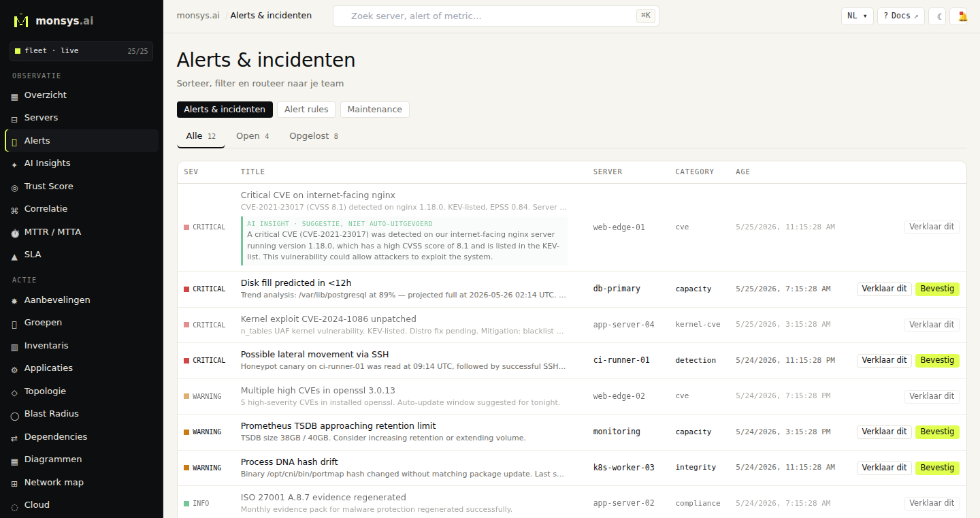Viewport: 980px width, 518px height.
Task: Open Groepen in the sidebar
Action: (x=82, y=323)
